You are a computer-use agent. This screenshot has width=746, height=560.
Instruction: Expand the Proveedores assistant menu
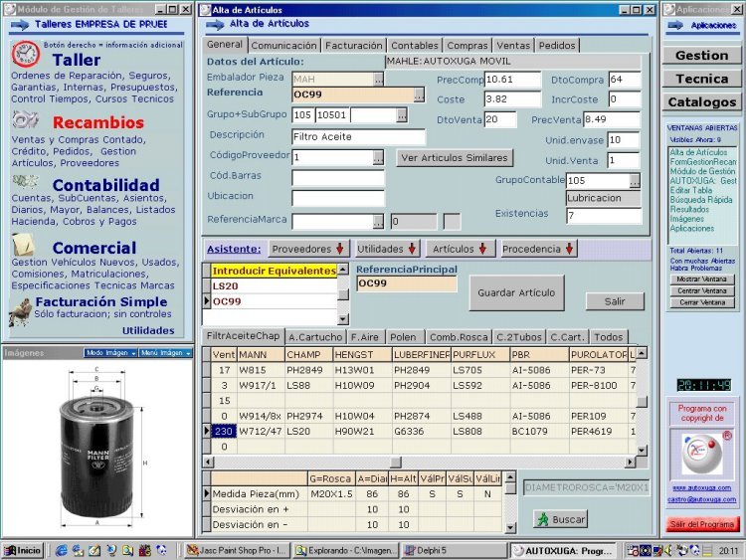click(x=307, y=249)
